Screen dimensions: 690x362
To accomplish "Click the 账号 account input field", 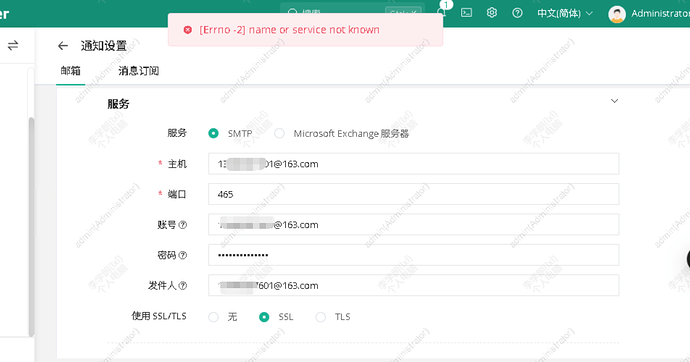I will pos(414,225).
